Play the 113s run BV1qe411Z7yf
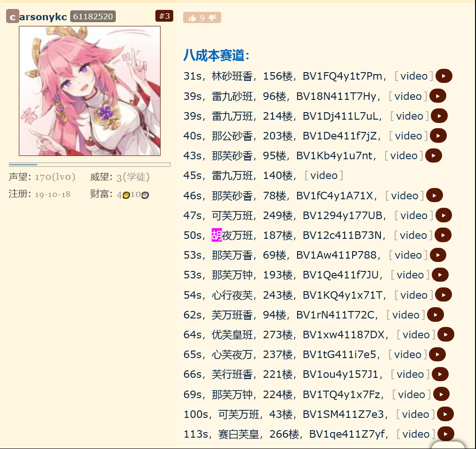Viewport: 476px width, 449px height. tap(446, 434)
